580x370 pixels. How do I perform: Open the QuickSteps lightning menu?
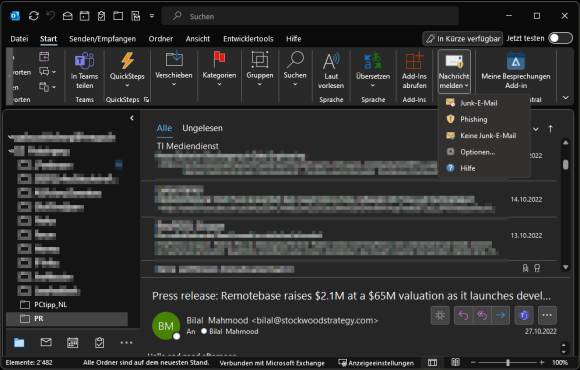pos(127,70)
